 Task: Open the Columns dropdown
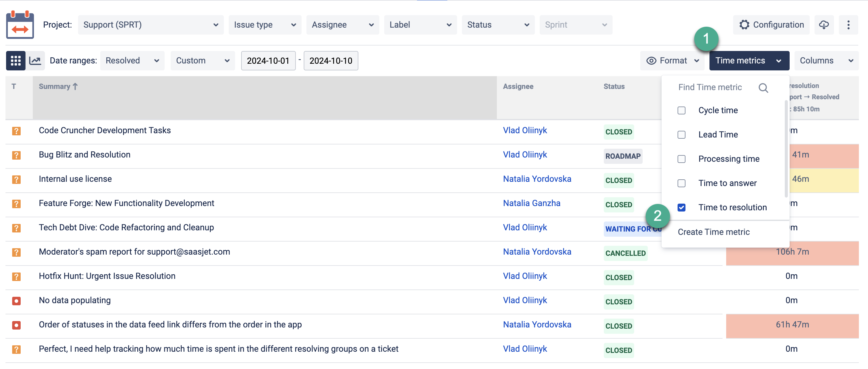coord(826,61)
